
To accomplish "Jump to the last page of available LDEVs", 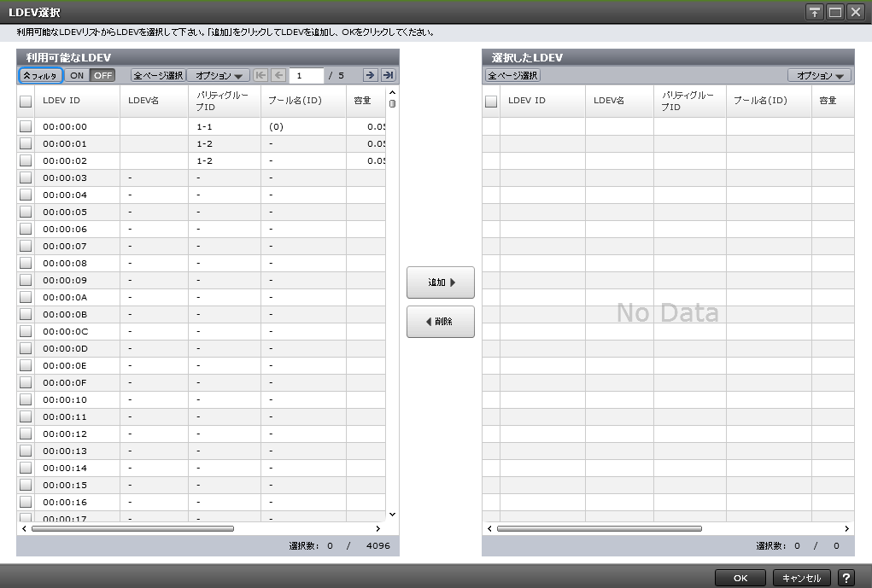I will [386, 75].
